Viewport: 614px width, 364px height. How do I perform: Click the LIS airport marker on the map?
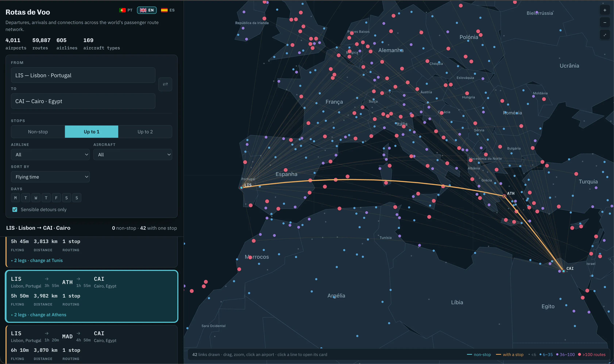coord(242,188)
